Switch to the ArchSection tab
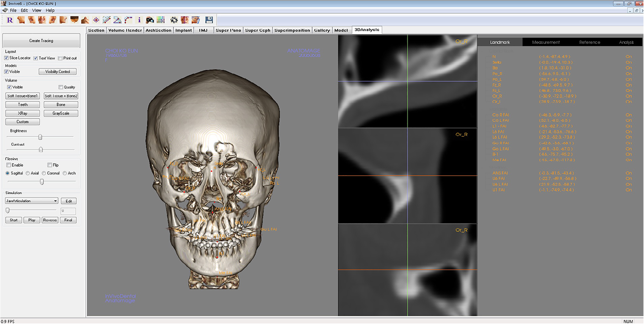The height and width of the screenshot is (324, 644). 159,30
